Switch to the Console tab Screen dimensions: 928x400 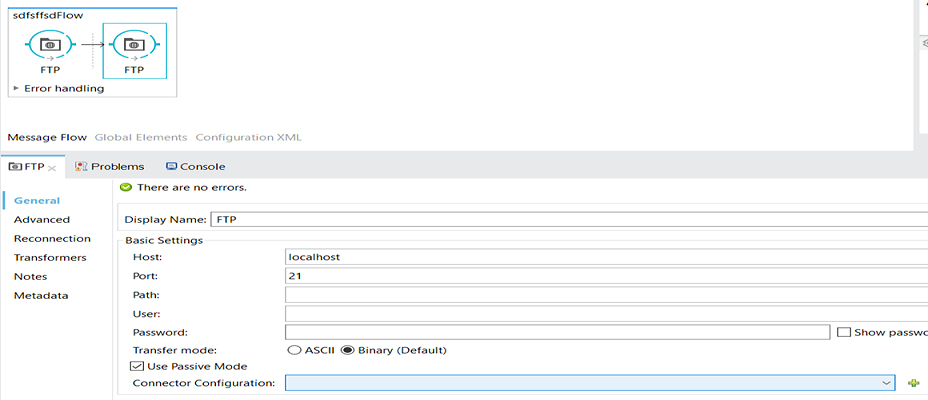pos(195,166)
